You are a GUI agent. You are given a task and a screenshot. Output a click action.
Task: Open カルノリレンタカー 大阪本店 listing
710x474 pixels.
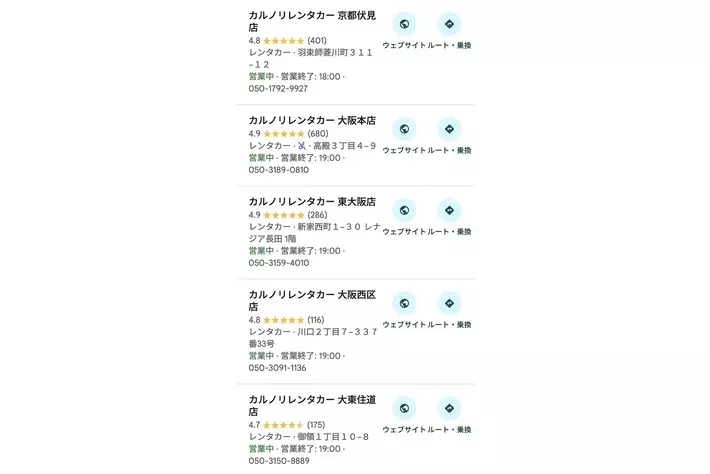312,120
